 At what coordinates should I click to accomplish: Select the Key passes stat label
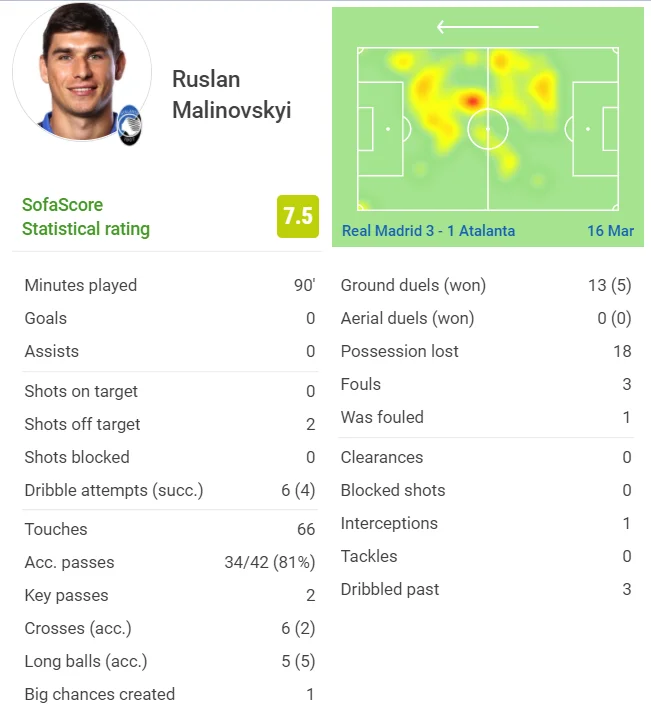(66, 595)
